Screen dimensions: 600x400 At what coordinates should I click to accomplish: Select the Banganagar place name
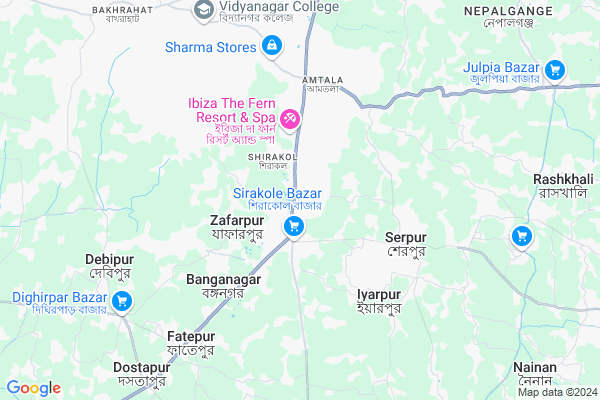pyautogui.click(x=223, y=280)
